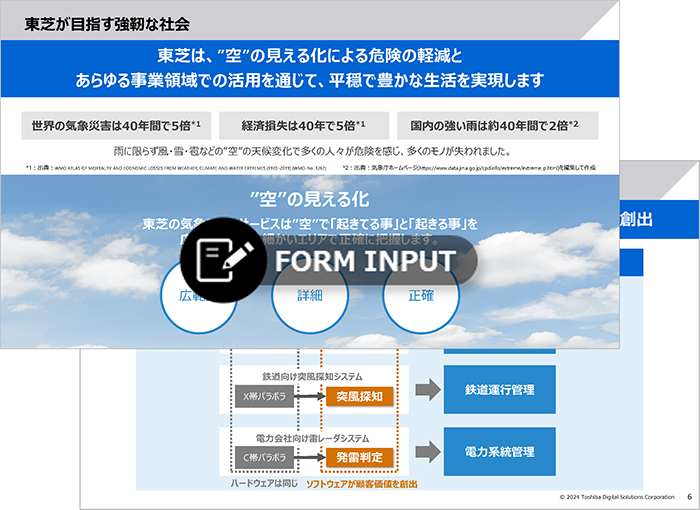Click the Toshiba Digital Solutions copyright text
The width and height of the screenshot is (700, 510).
coord(617,497)
